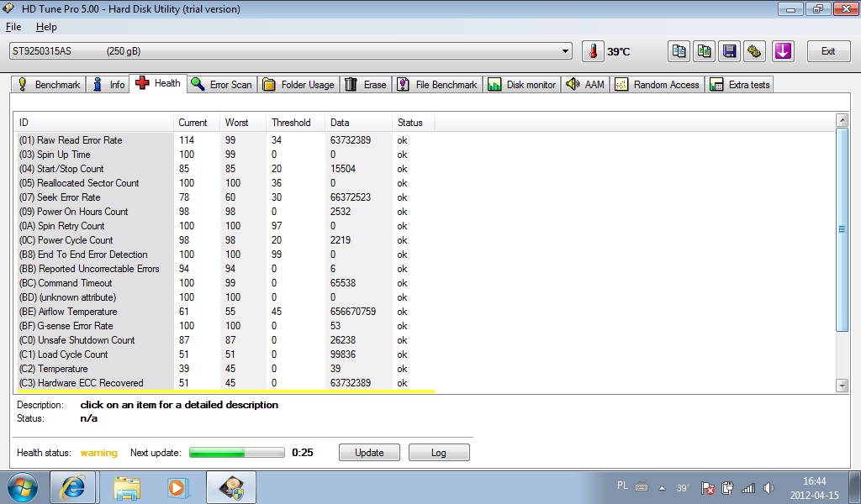
Task: Select the Seek Error Rate row
Action: pyautogui.click(x=225, y=197)
